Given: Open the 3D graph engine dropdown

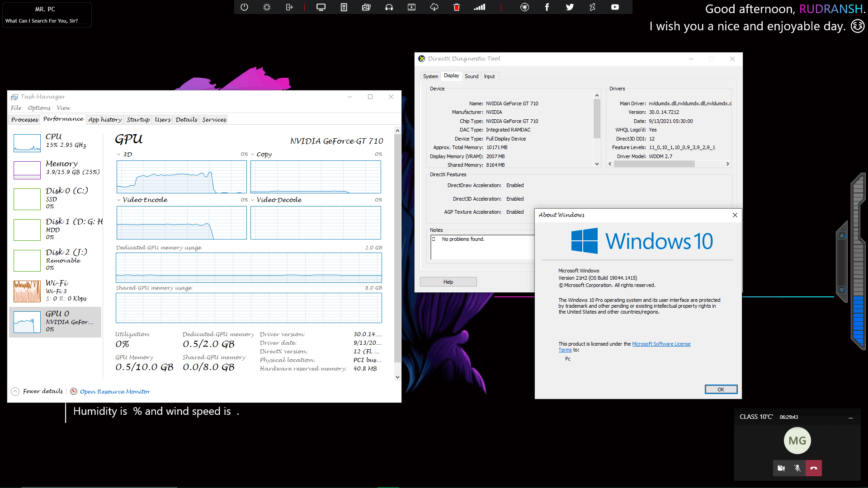Looking at the screenshot, I should [x=119, y=155].
